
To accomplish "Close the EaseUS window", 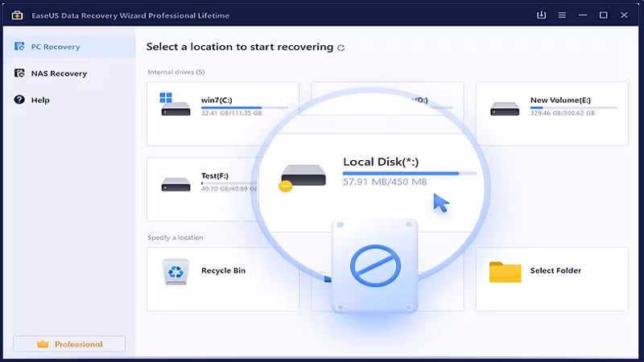I will (624, 15).
